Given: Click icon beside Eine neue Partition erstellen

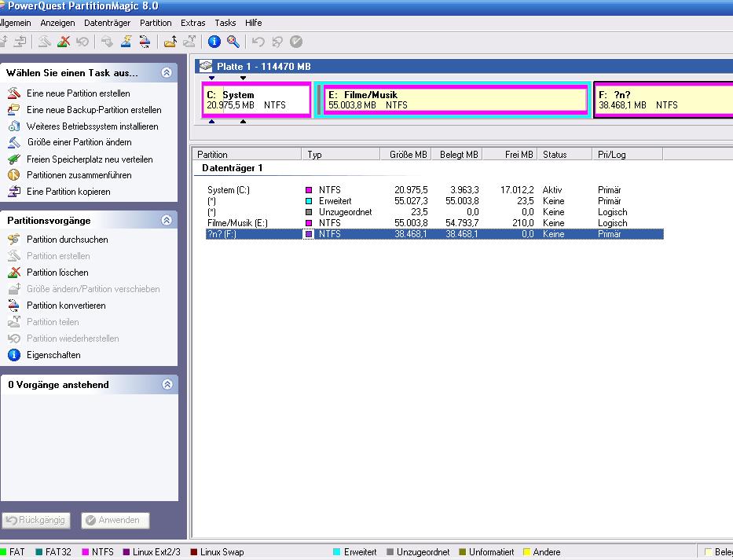Looking at the screenshot, I should tap(14, 93).
